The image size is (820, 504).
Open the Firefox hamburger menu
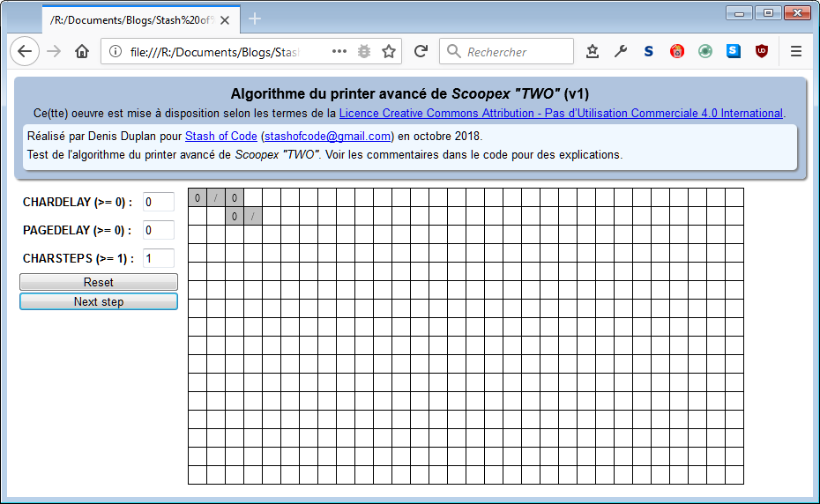coord(796,51)
